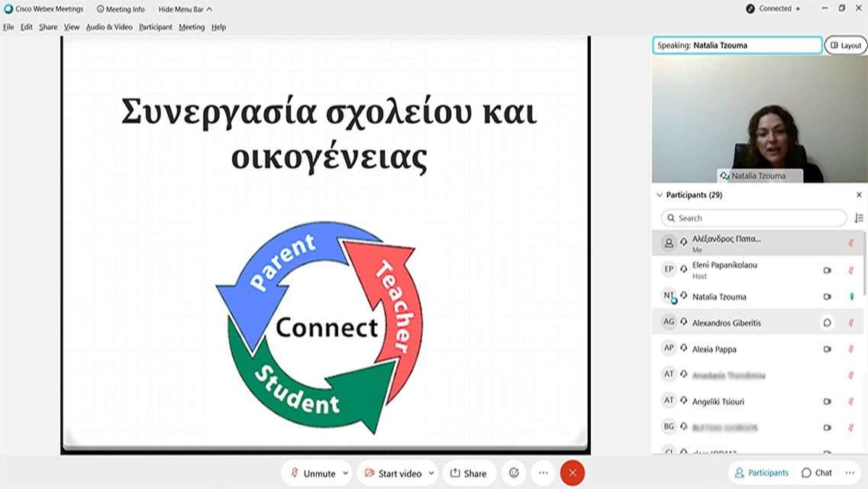Select Alexia Pappa in participants

tap(757, 349)
